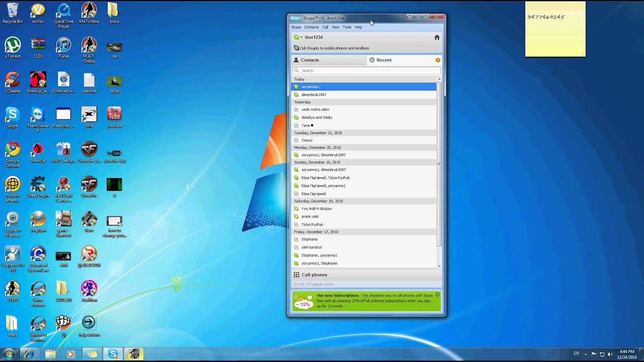
Task: Open Skype home via the house icon
Action: tap(437, 37)
